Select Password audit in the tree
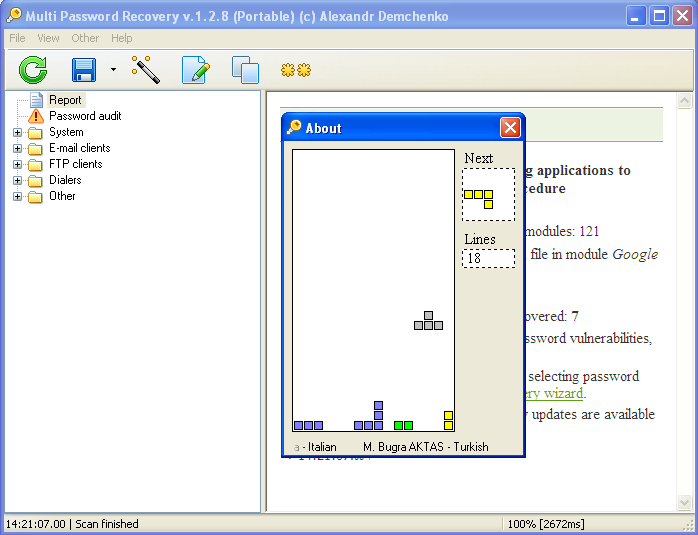This screenshot has height=535, width=698. [85, 116]
